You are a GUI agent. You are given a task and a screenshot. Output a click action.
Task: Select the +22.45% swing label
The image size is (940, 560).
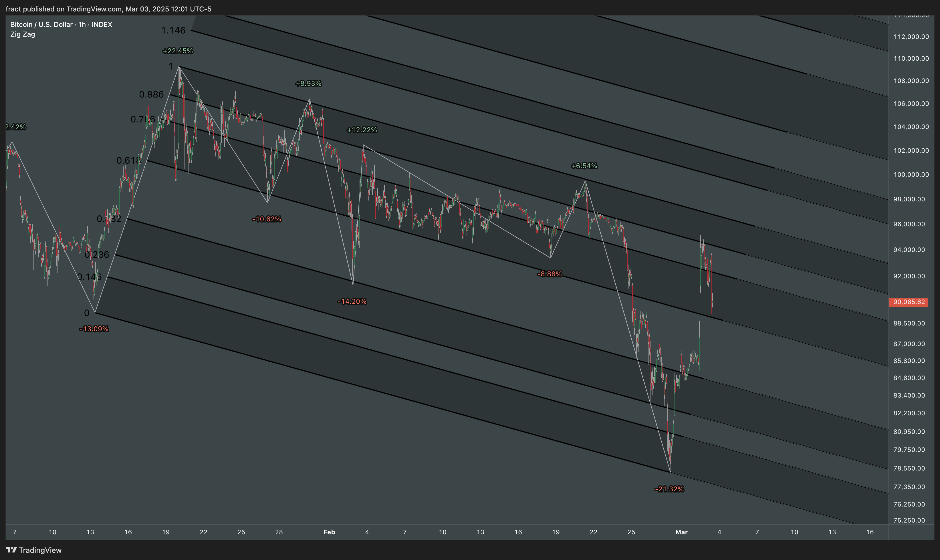coord(178,51)
